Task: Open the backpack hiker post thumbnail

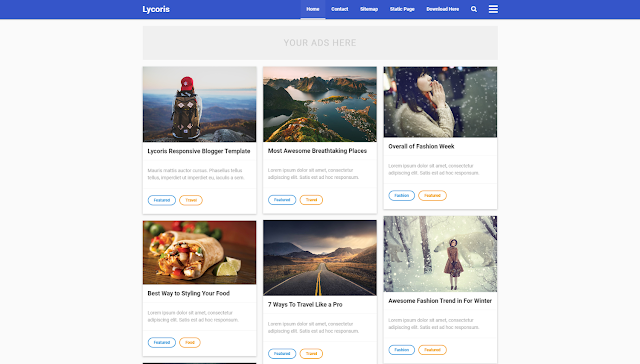Action: [x=200, y=104]
